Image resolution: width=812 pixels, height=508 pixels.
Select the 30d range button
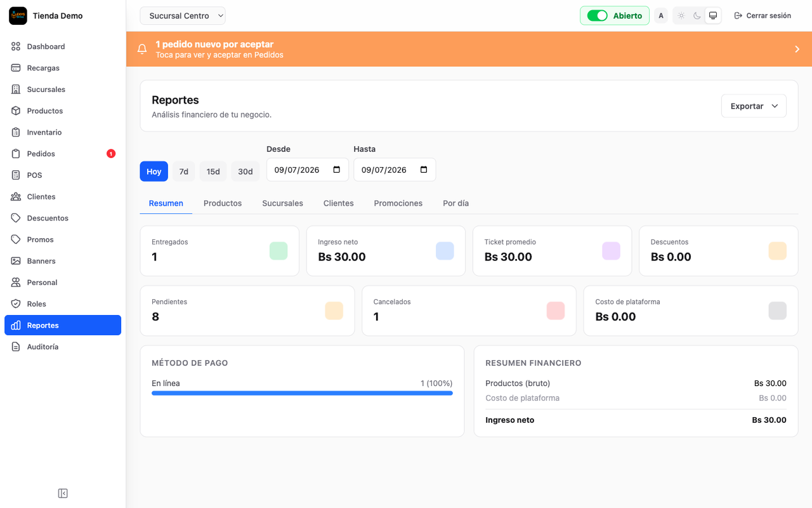pyautogui.click(x=246, y=171)
